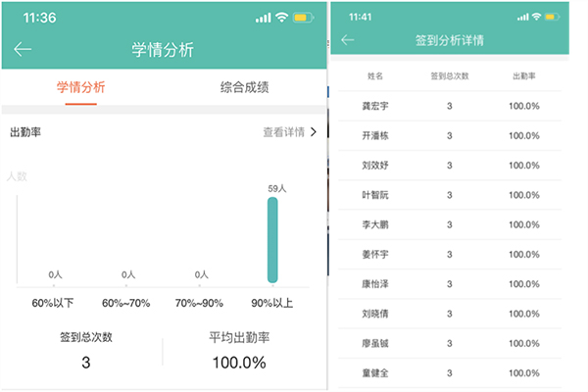Click the 签到总次数 column header
The height and width of the screenshot is (392, 588).
click(449, 75)
